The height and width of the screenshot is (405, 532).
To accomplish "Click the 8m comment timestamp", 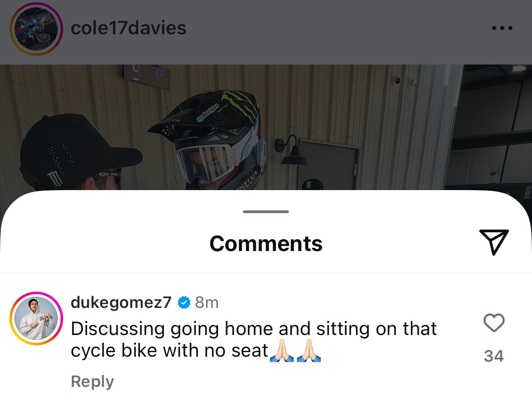I will coord(207,303).
